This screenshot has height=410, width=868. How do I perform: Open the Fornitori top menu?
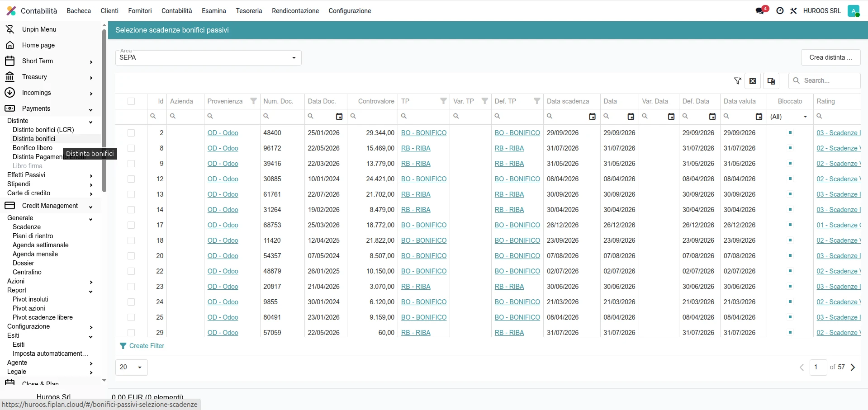pos(140,11)
